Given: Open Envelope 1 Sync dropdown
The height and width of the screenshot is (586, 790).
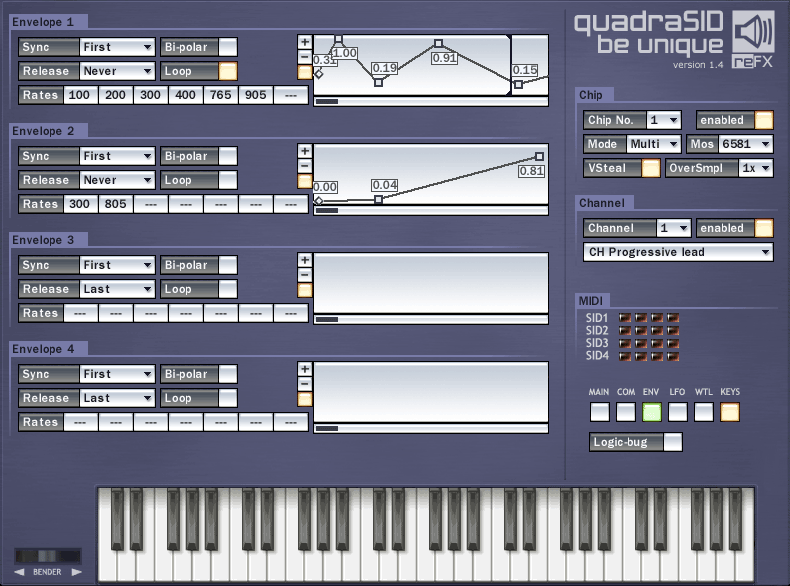Looking at the screenshot, I should [x=117, y=47].
